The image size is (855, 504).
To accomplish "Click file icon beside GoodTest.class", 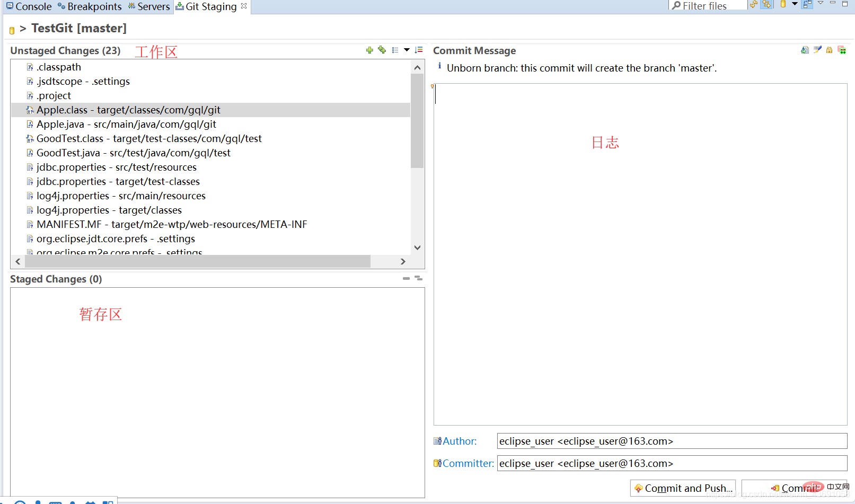I will tap(30, 138).
